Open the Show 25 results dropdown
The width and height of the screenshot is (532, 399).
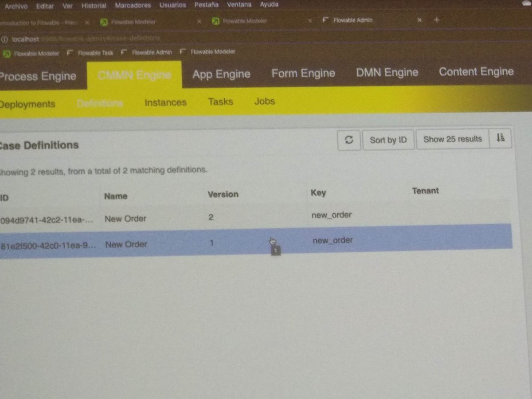452,139
